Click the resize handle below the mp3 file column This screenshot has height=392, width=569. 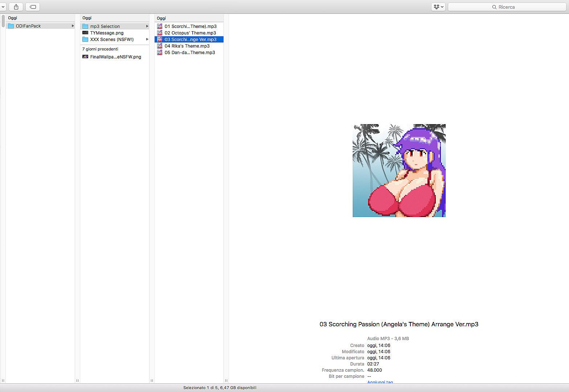[226, 380]
